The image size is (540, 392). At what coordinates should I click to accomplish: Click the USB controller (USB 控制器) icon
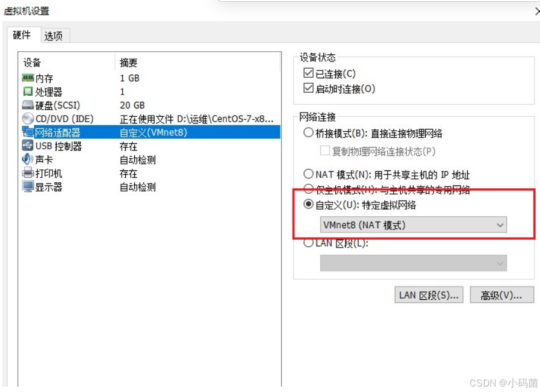pos(28,146)
